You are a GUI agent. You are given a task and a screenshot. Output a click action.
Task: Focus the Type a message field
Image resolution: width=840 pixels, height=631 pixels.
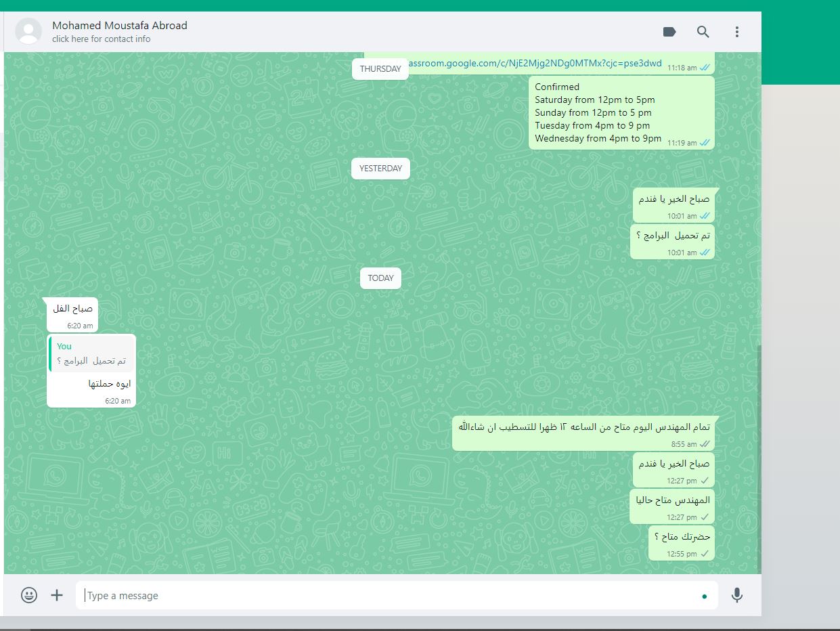click(x=397, y=595)
